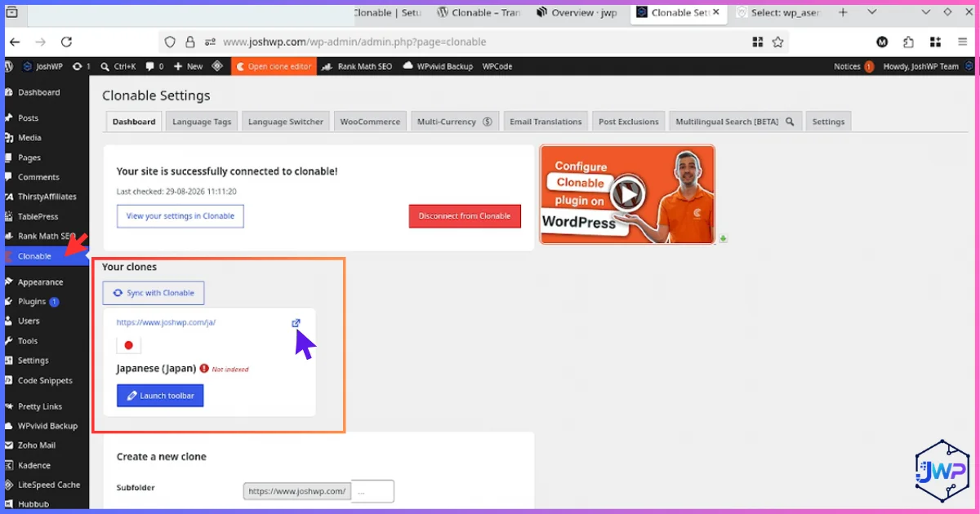980x514 pixels.
Task: Click the blue Launch toolbar button
Action: point(160,396)
